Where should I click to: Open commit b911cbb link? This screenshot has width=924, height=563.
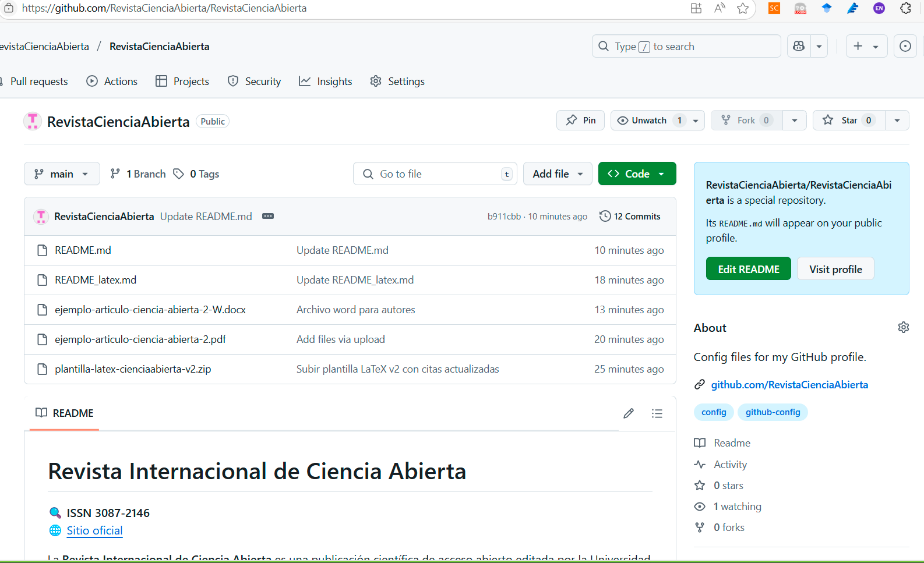pos(504,216)
